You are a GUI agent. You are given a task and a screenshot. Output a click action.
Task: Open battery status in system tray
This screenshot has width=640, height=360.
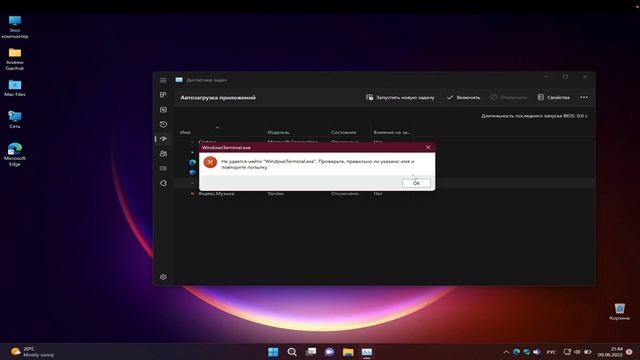click(x=588, y=352)
